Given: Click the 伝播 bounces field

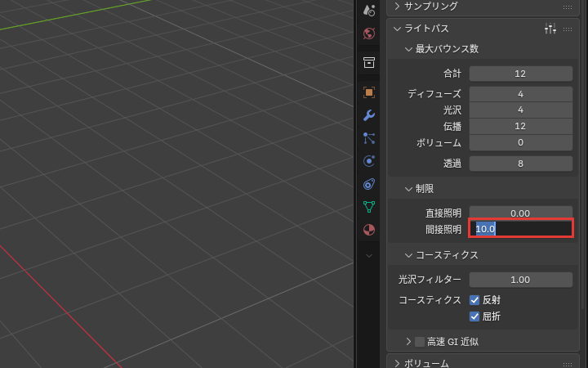Looking at the screenshot, I should point(521,126).
